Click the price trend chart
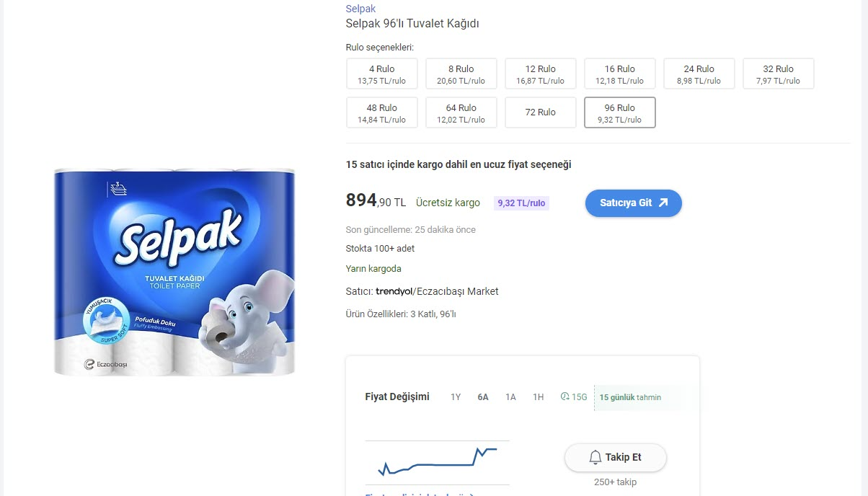This screenshot has width=868, height=496. pos(437,461)
